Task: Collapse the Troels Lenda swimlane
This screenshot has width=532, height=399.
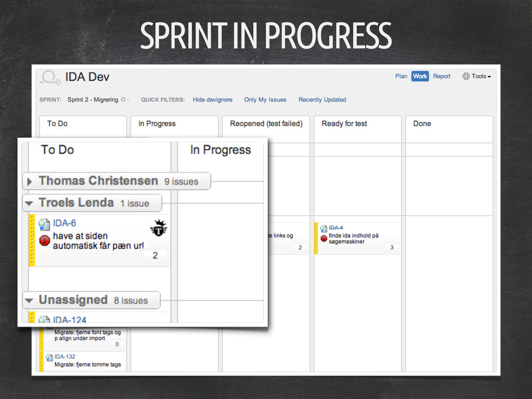Action: coord(30,203)
